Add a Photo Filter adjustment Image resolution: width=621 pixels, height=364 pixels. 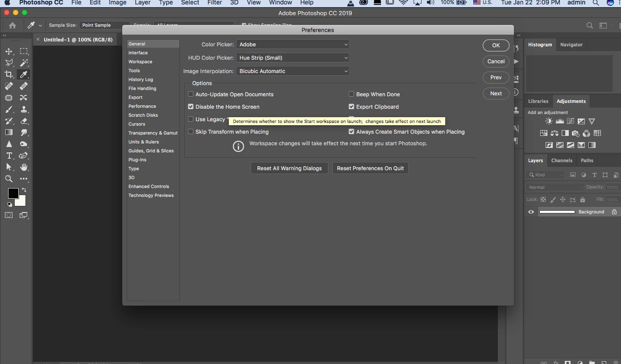pos(575,133)
